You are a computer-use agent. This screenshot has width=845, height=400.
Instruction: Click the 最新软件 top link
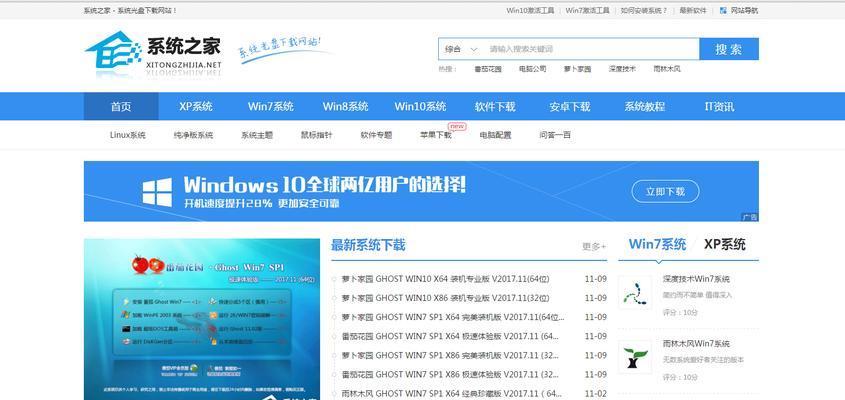(693, 10)
